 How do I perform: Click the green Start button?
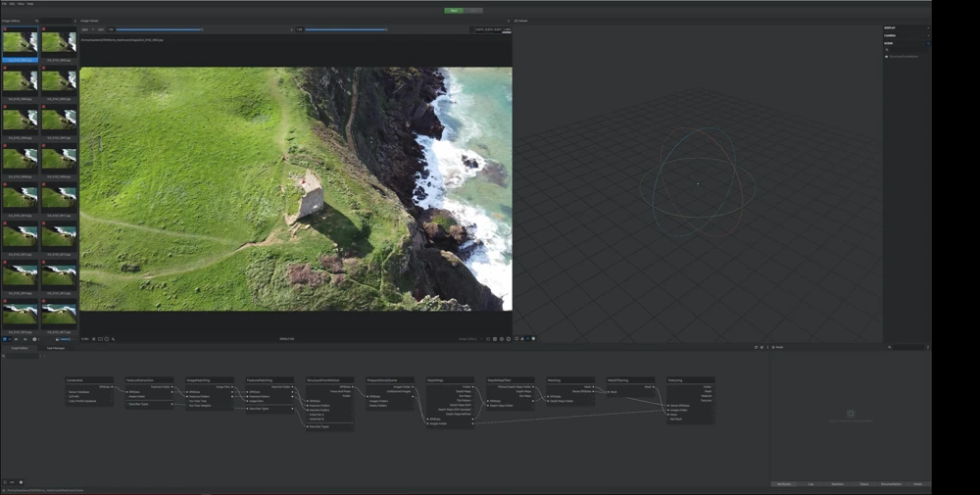[x=454, y=11]
